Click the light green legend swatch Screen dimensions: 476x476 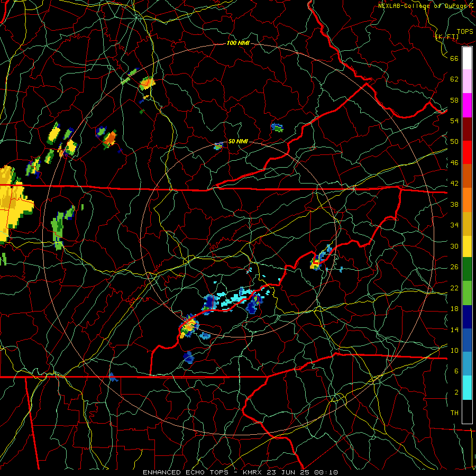point(467,293)
